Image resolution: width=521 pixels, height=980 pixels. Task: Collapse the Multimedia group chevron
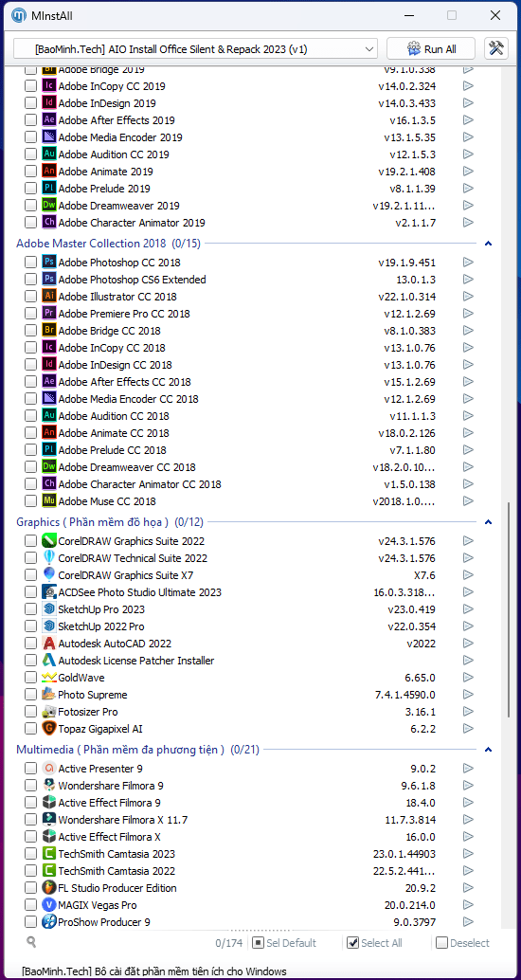[x=489, y=750]
